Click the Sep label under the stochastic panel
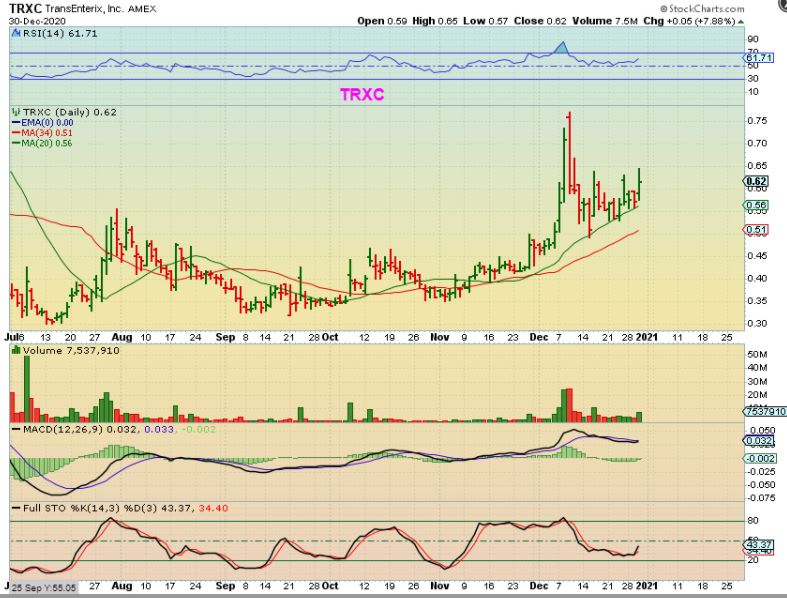Viewport: 787px width, 598px height. [x=225, y=586]
